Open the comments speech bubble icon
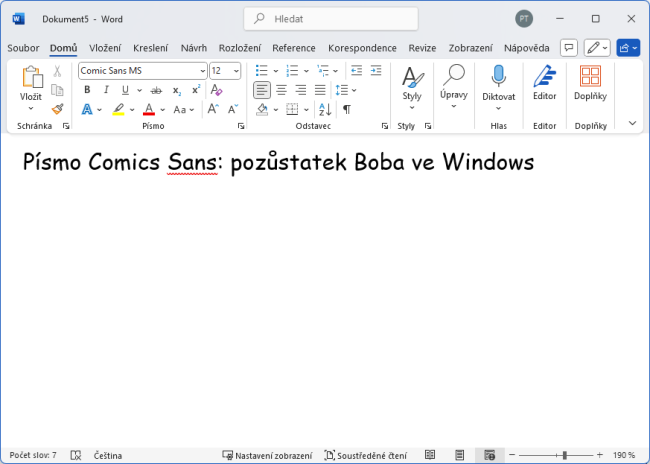Screen dimensions: 650x464 [569, 48]
